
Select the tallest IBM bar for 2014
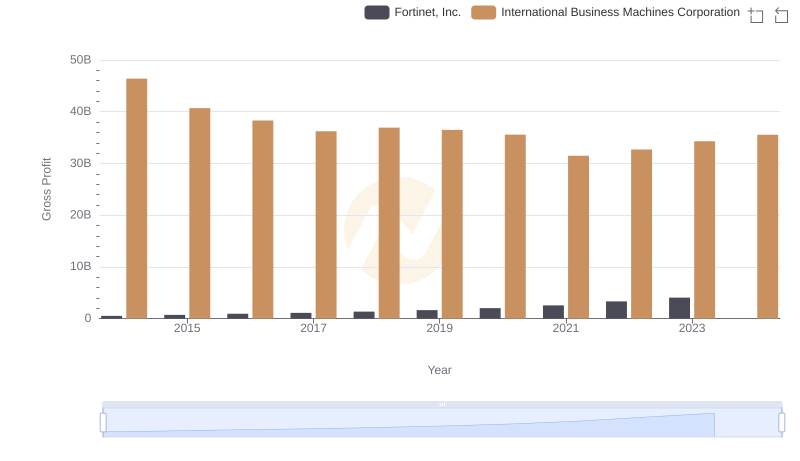coord(137,198)
